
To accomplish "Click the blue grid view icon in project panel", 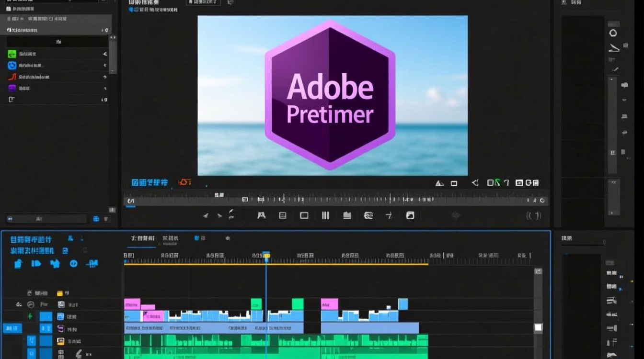I will click(96, 219).
